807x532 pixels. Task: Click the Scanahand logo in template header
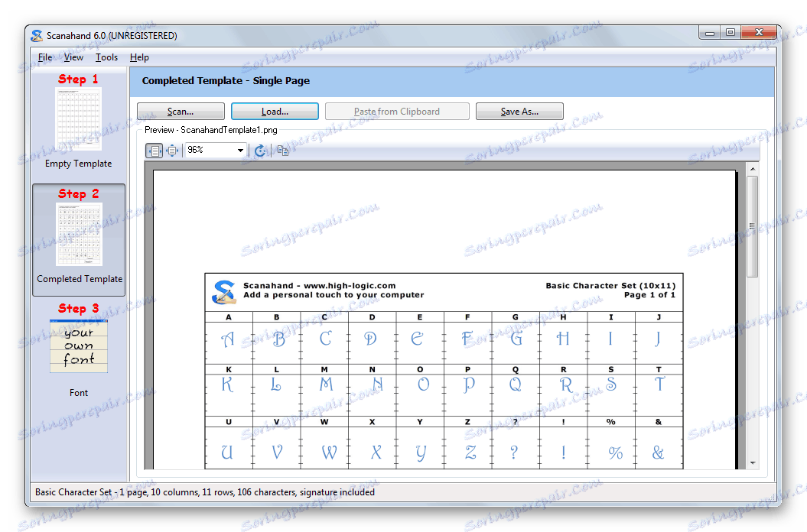(x=224, y=292)
